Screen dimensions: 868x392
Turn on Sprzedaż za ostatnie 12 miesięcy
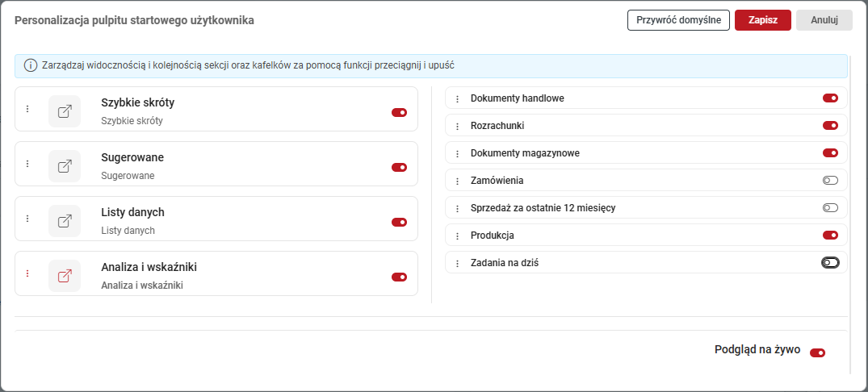coord(830,208)
